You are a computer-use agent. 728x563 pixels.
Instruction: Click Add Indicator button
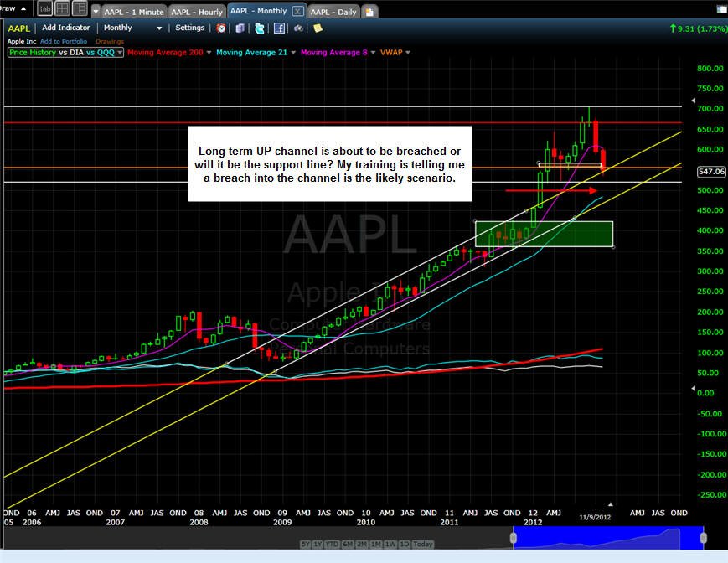(x=66, y=28)
